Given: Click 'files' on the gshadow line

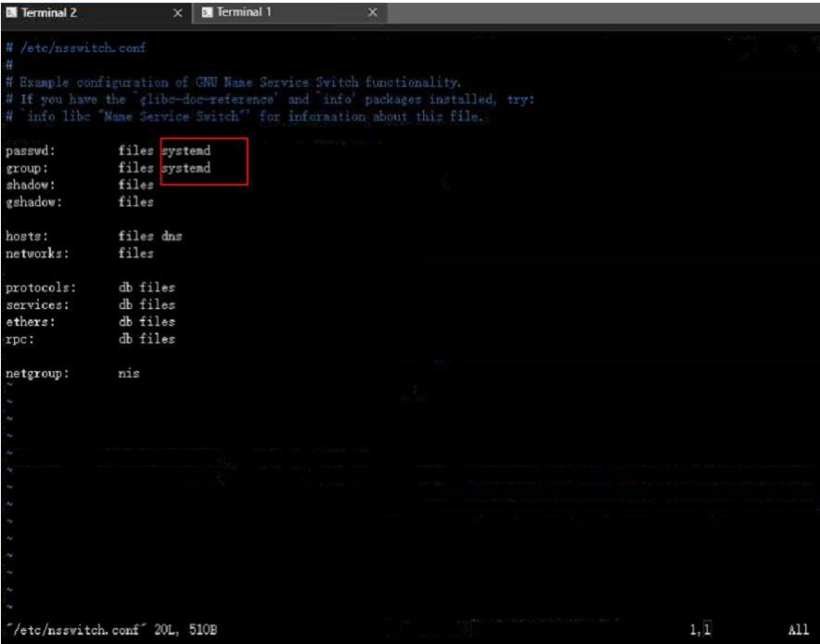Looking at the screenshot, I should (x=136, y=202).
